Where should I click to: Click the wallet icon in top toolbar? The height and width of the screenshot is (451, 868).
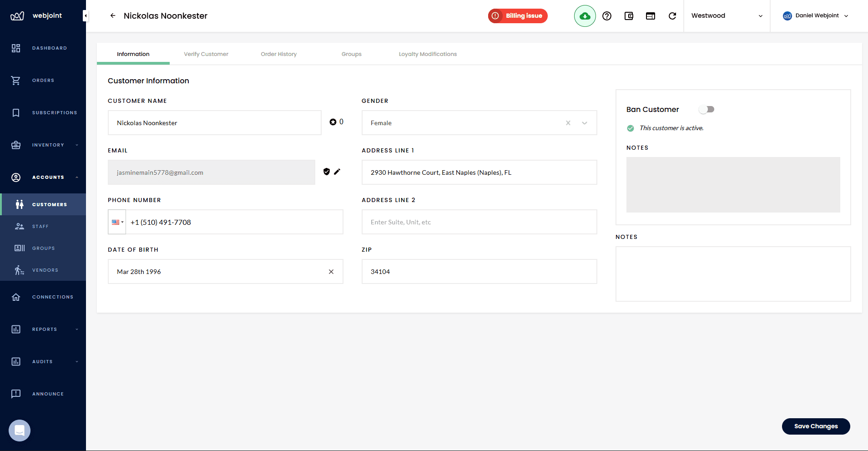tap(629, 16)
